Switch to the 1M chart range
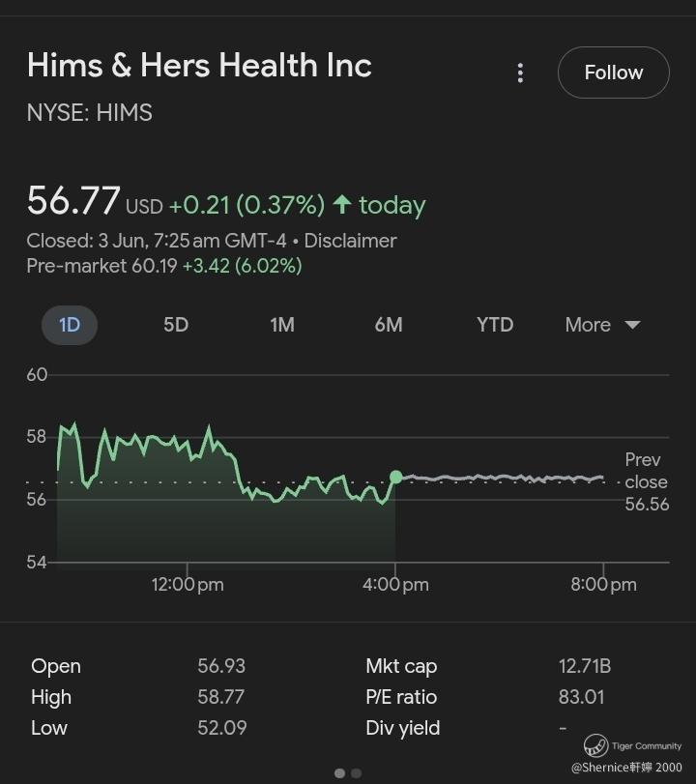696x784 pixels. [x=282, y=325]
